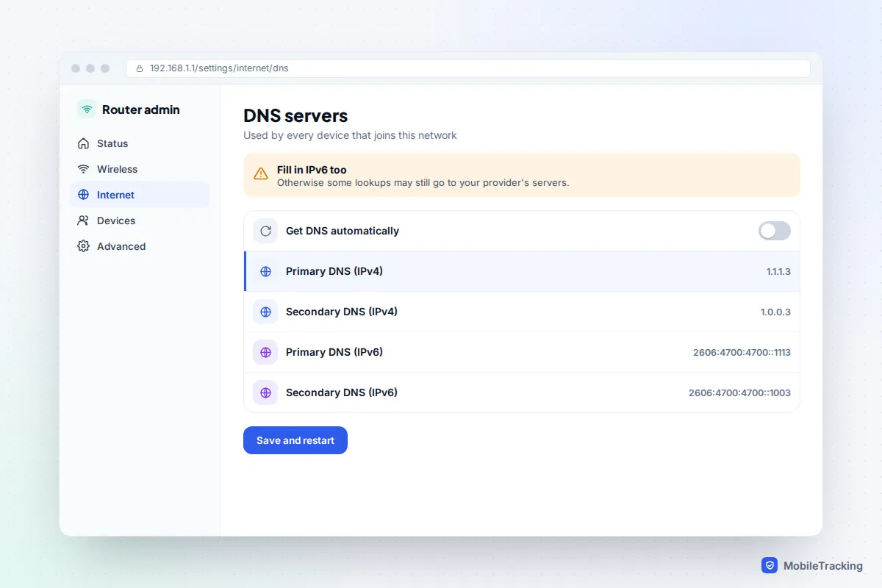Image resolution: width=882 pixels, height=588 pixels.
Task: Open the Status menu item
Action: pyautogui.click(x=140, y=143)
